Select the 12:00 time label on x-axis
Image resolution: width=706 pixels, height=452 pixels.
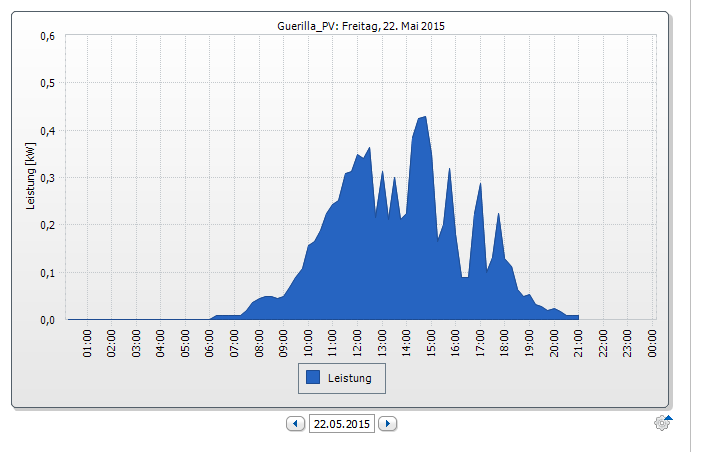point(357,341)
